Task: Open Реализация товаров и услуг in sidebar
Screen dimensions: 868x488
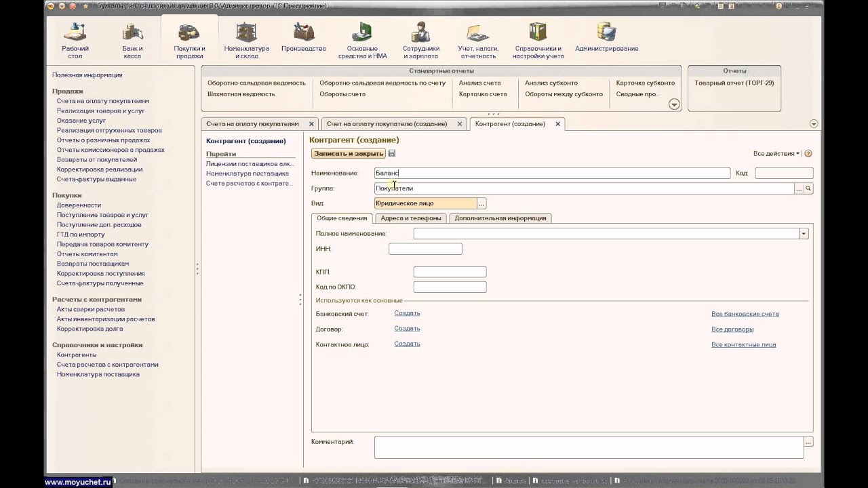Action: 101,110
